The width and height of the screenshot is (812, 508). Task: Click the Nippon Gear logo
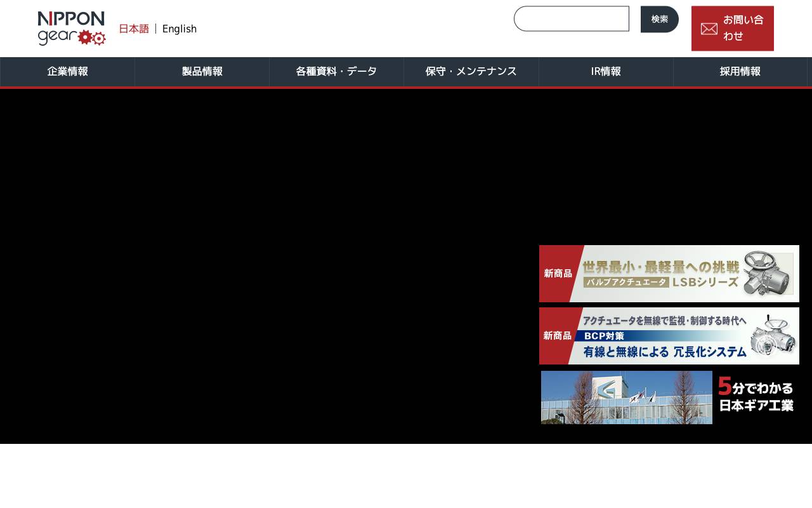71,28
